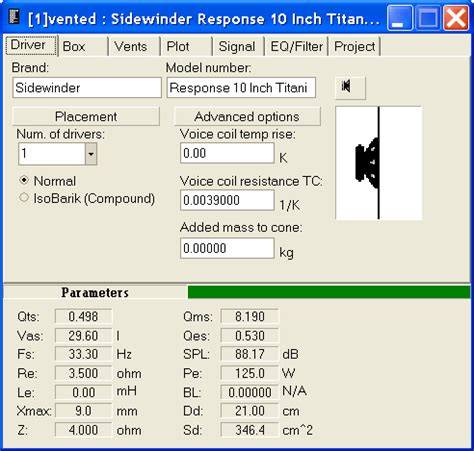Open the Vents tab
The image size is (474, 451).
[x=135, y=47]
